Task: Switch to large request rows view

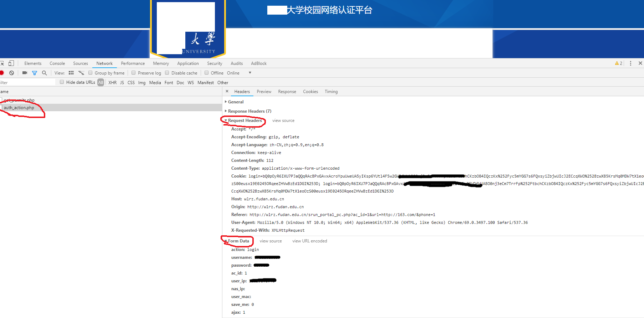Action: pyautogui.click(x=71, y=73)
